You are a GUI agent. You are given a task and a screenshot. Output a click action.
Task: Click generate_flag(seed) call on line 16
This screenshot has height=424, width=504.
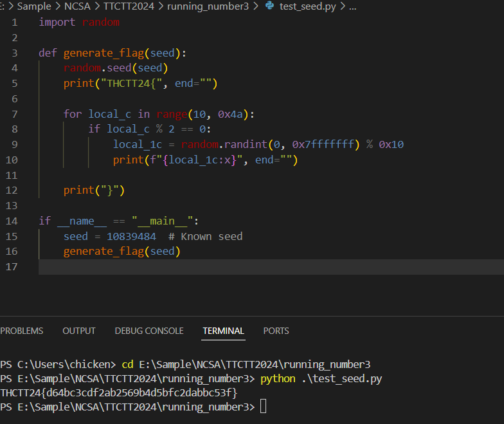point(122,251)
